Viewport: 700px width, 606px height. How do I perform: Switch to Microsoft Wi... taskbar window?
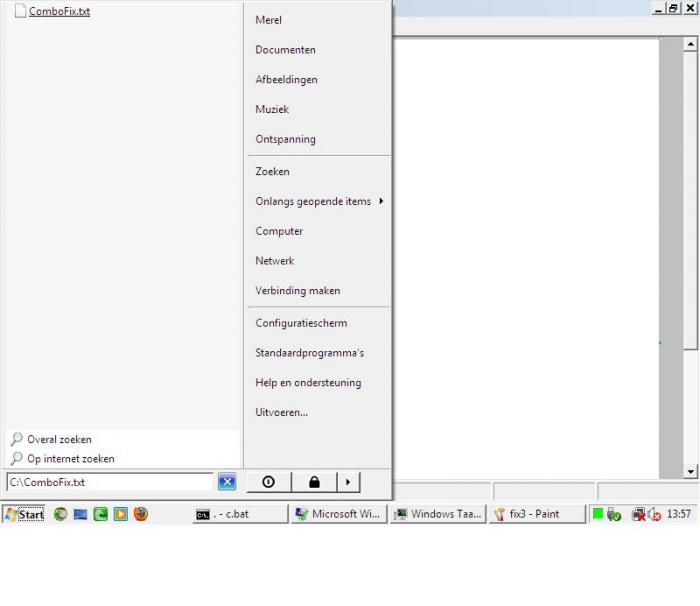pos(339,514)
